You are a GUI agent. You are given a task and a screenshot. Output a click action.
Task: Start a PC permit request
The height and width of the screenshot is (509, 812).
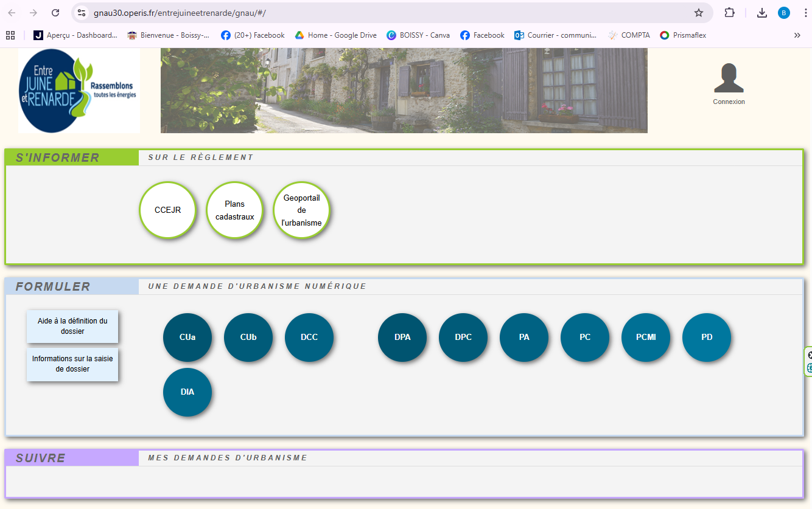[585, 338]
